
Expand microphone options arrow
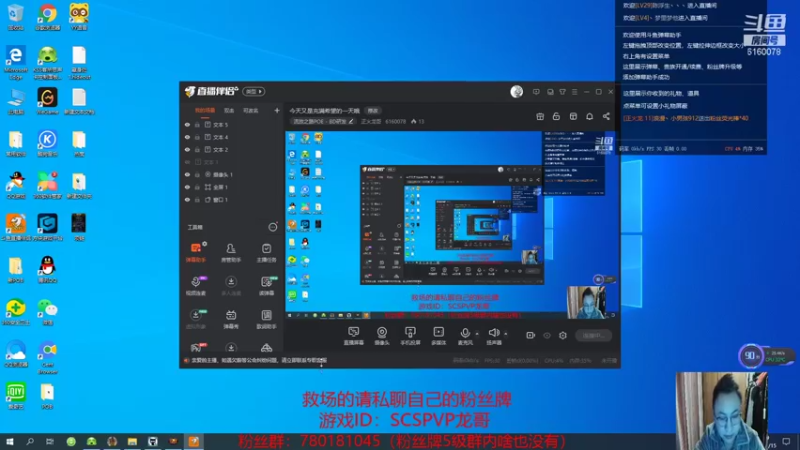coord(477,334)
